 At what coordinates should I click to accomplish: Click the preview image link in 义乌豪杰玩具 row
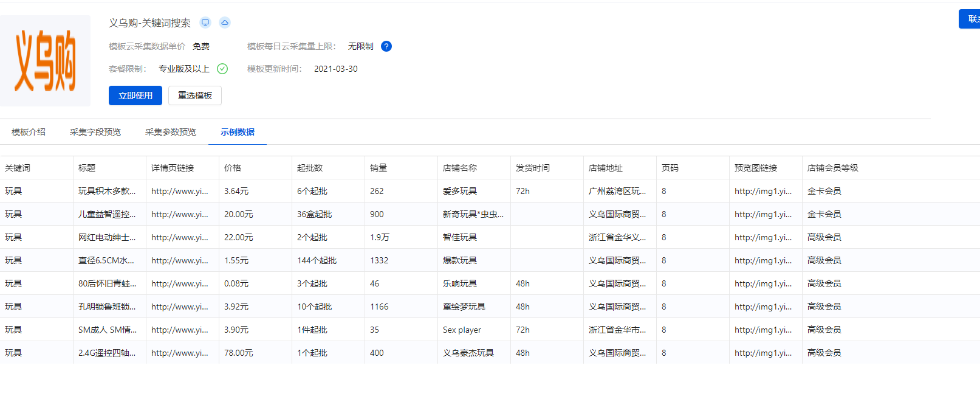(763, 353)
